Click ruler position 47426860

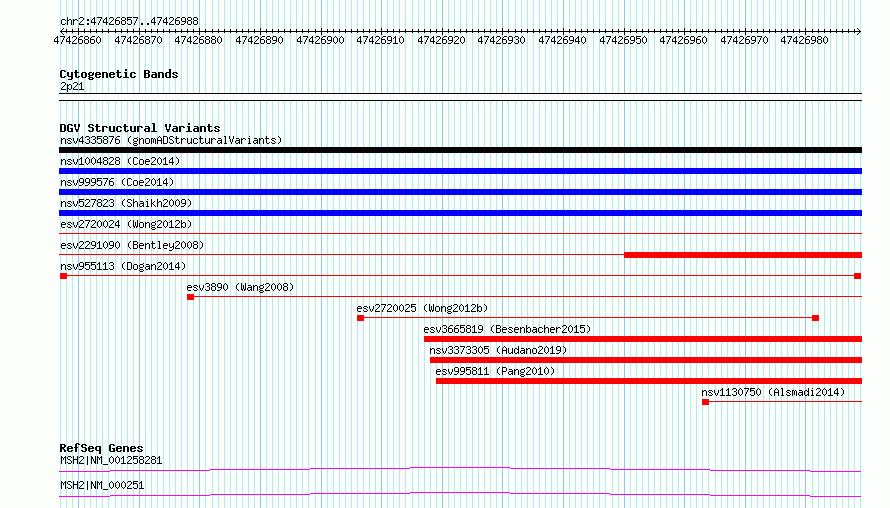point(78,40)
